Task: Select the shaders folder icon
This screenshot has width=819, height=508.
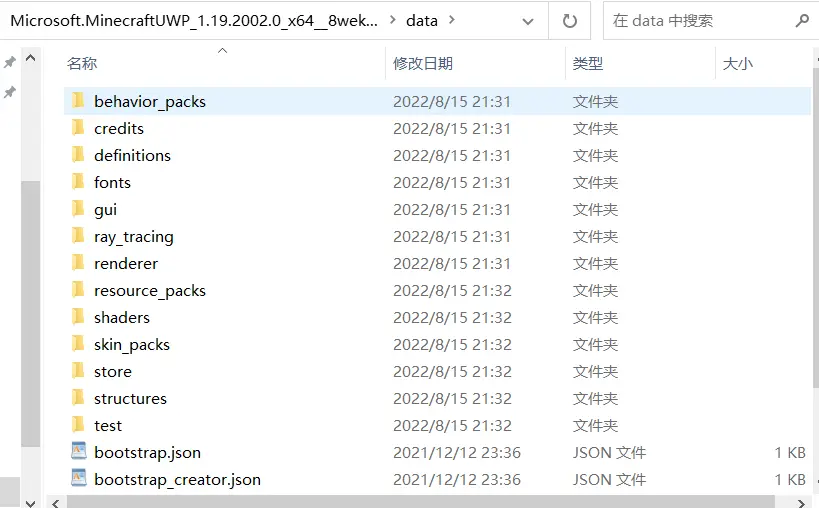Action: tap(78, 316)
